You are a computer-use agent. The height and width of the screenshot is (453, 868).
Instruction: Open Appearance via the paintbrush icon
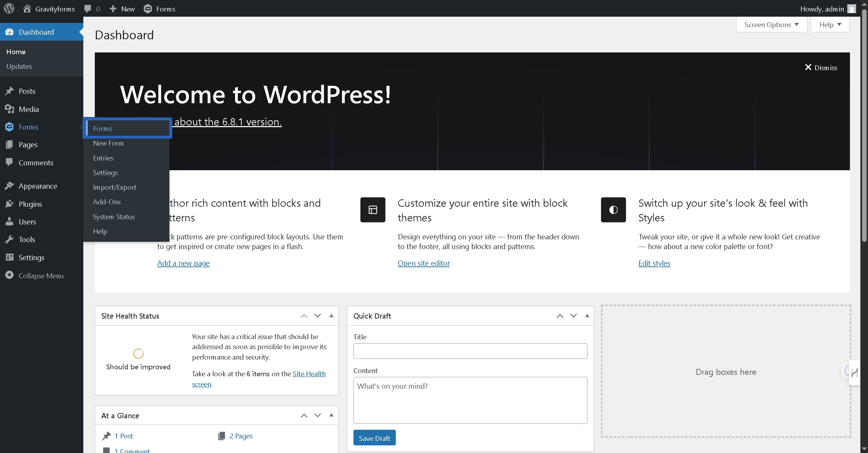9,186
